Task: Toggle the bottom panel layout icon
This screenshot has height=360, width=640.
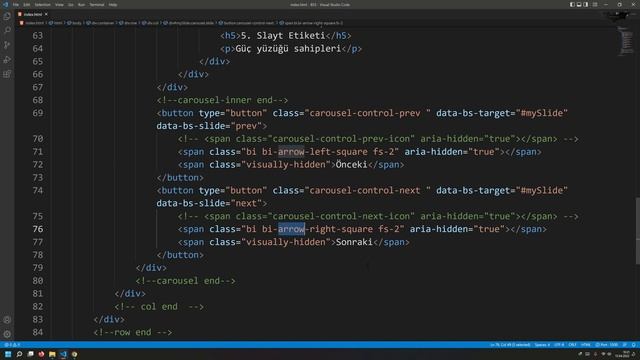Action: pyautogui.click(x=579, y=4)
